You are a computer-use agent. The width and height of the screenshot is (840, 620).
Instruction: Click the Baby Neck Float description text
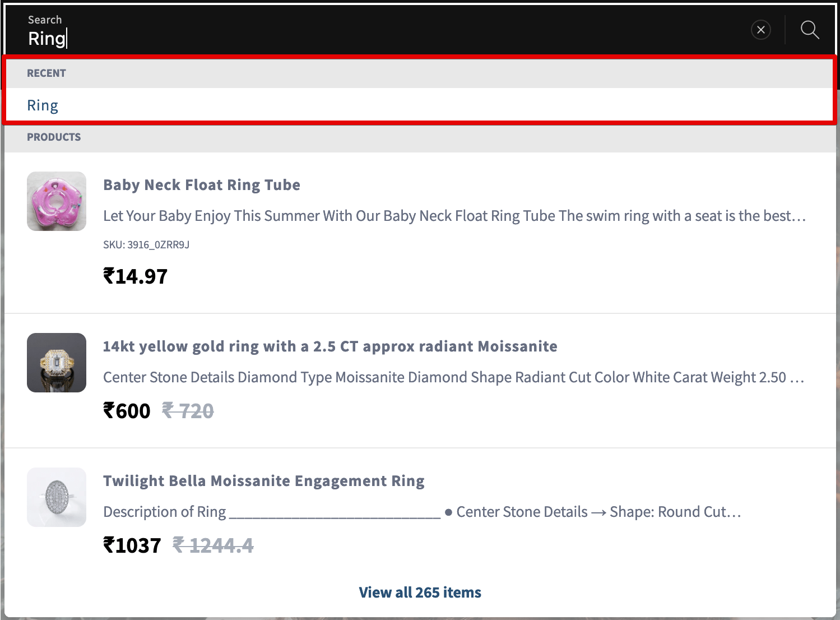[454, 216]
